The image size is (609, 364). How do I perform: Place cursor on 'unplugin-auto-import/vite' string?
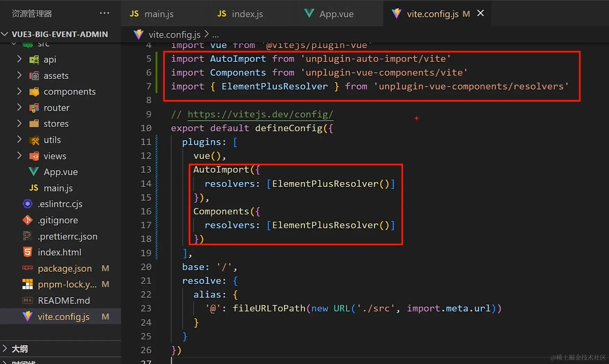[x=376, y=58]
